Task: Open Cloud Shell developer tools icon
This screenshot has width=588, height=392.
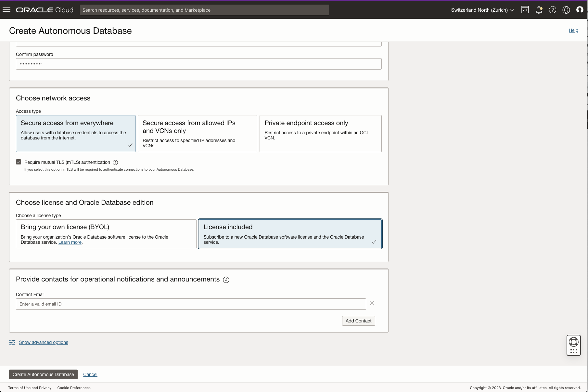Action: [x=525, y=10]
